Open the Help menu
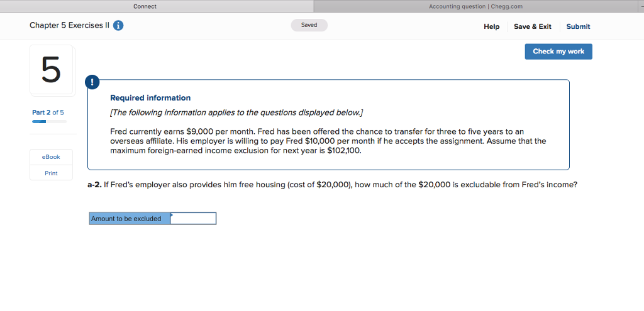This screenshot has width=644, height=311. click(491, 26)
